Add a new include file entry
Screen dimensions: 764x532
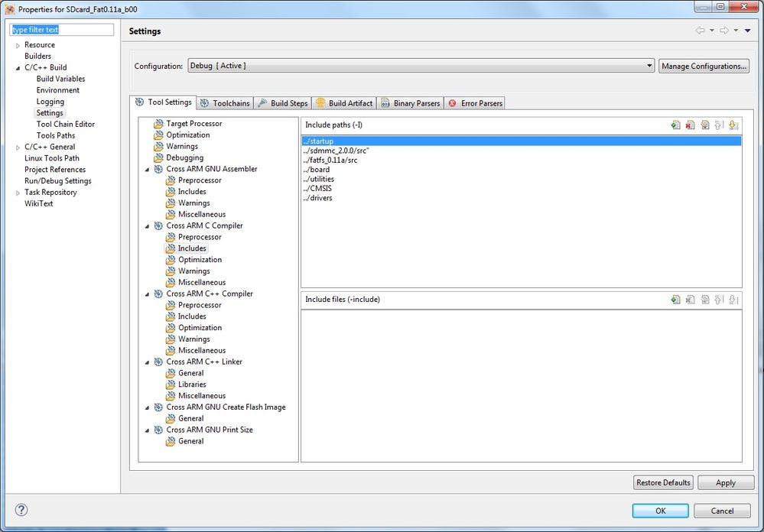[x=675, y=300]
